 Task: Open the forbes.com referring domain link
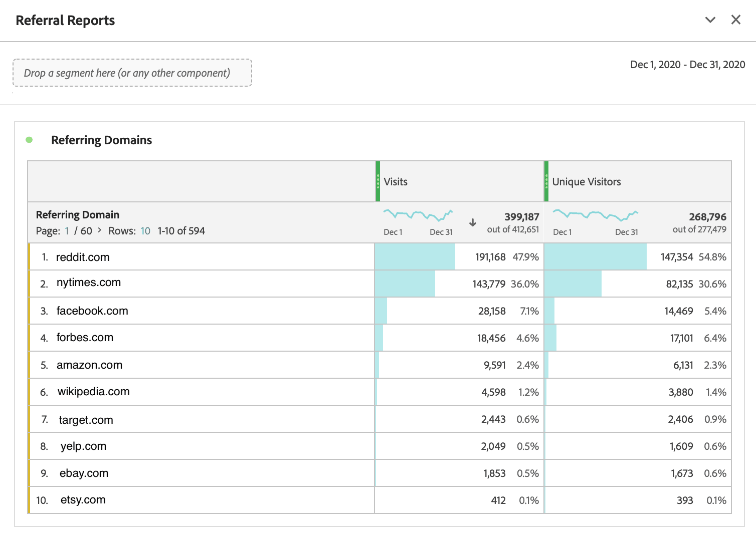[86, 337]
